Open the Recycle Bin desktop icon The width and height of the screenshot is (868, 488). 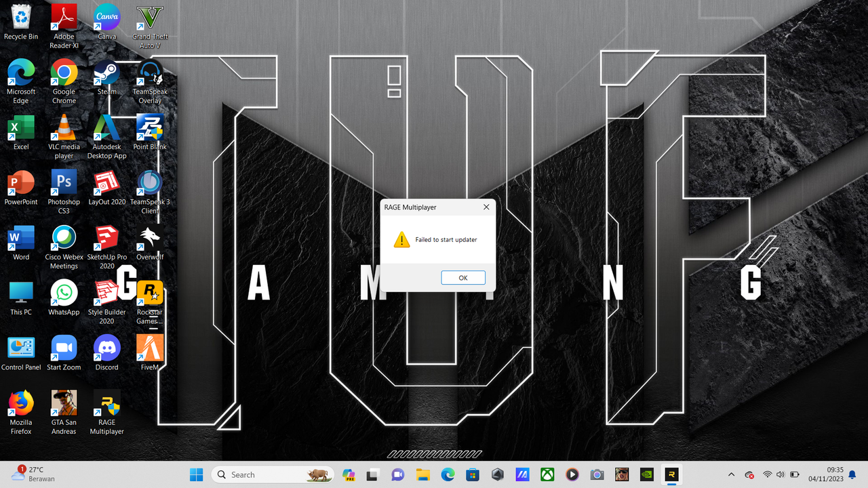[21, 22]
